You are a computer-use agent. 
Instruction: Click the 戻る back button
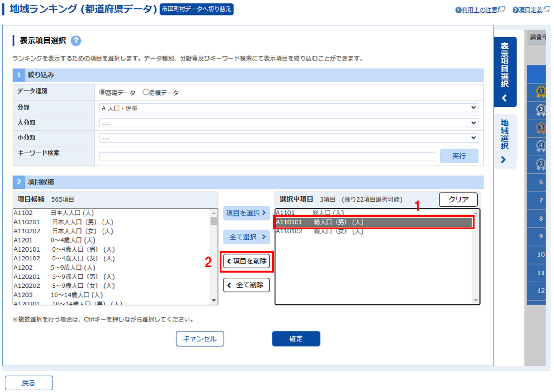point(29,383)
